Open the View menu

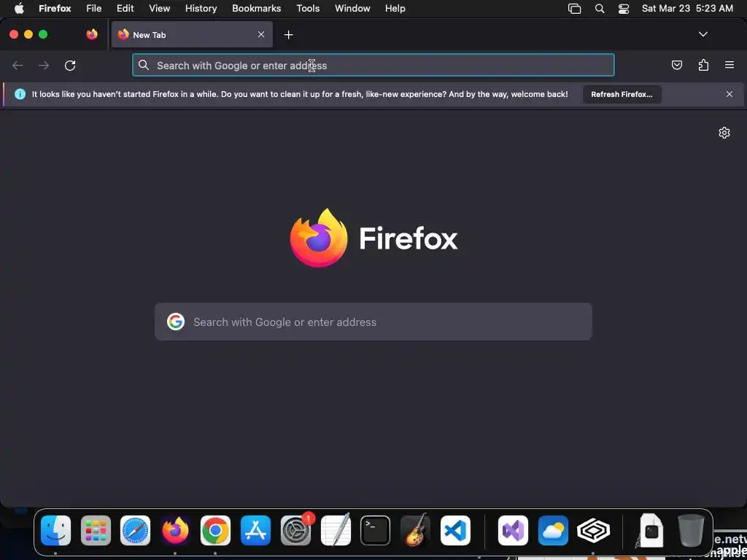tap(159, 9)
